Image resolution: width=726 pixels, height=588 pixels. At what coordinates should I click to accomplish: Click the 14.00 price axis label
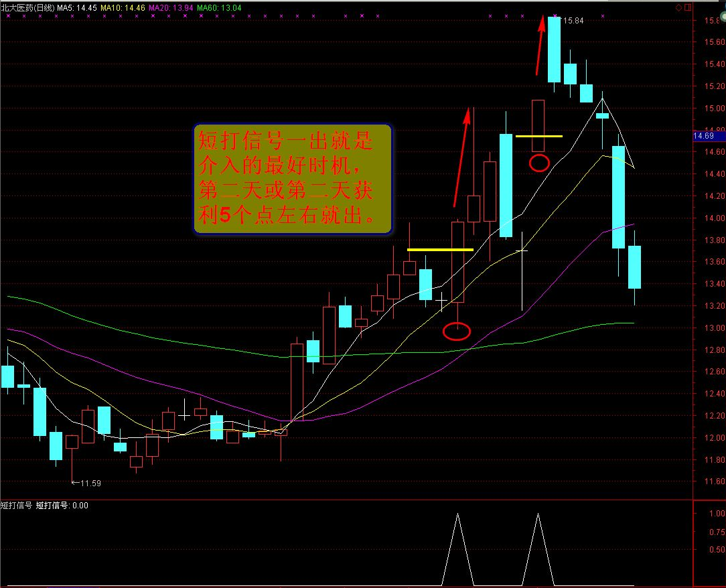[715, 218]
